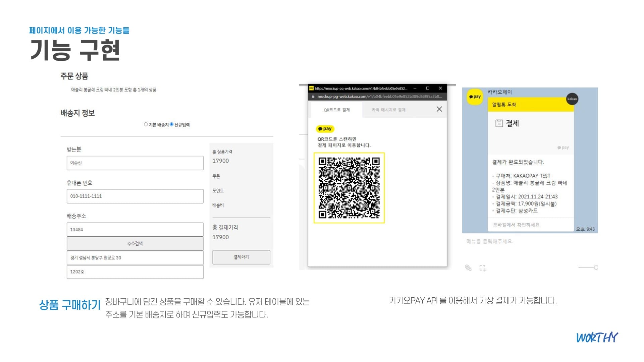Click the 모바일에서 확인하세요 link
The height and width of the screenshot is (362, 644).
[x=517, y=225]
